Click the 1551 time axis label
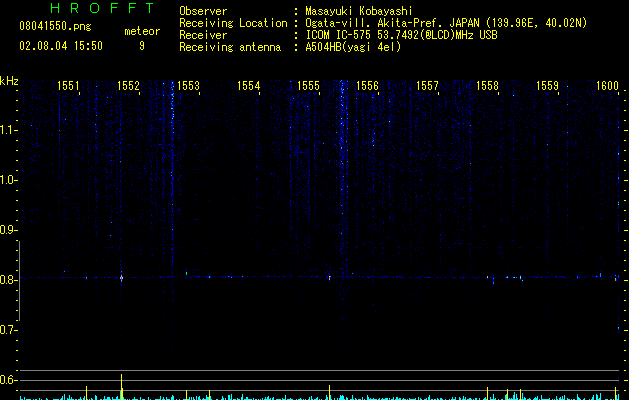Viewport: 629px width, 400px height. click(68, 86)
